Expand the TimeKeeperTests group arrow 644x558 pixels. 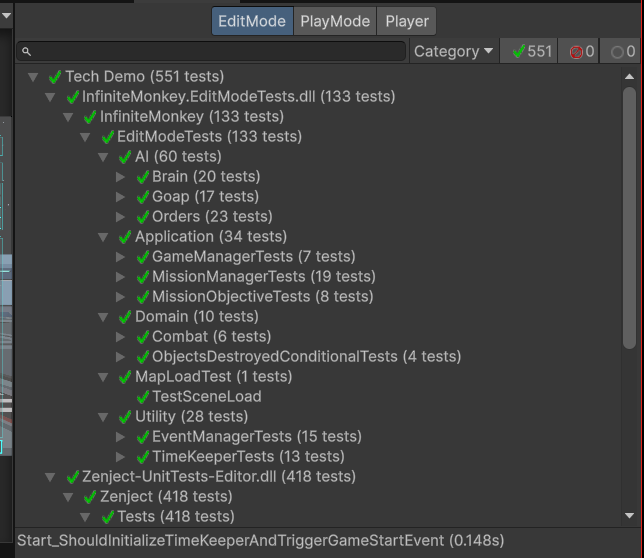(x=120, y=457)
